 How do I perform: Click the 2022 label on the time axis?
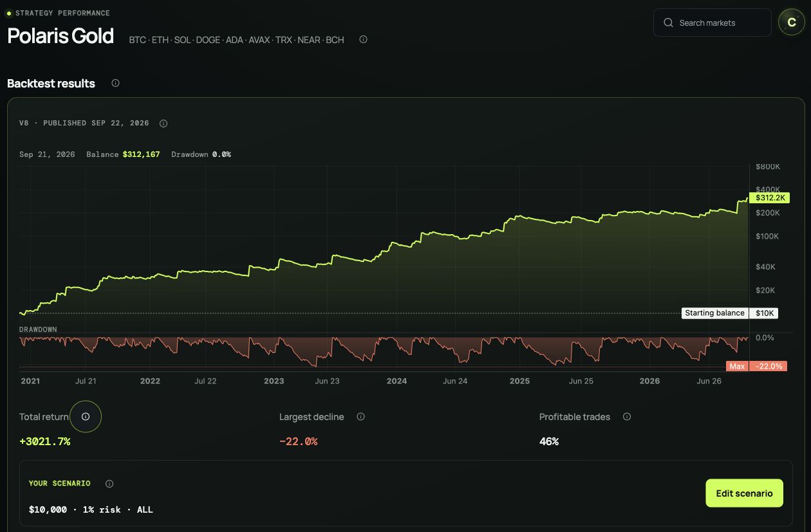tap(150, 381)
